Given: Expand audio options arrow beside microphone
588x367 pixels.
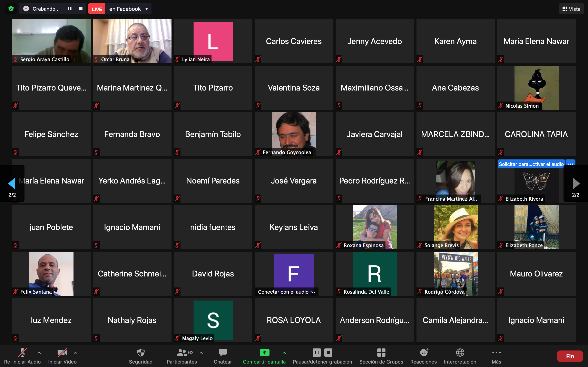Looking at the screenshot, I should click(x=39, y=353).
